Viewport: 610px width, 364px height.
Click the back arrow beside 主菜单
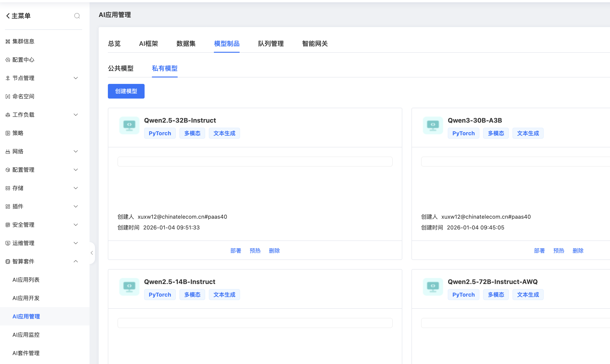(x=8, y=16)
